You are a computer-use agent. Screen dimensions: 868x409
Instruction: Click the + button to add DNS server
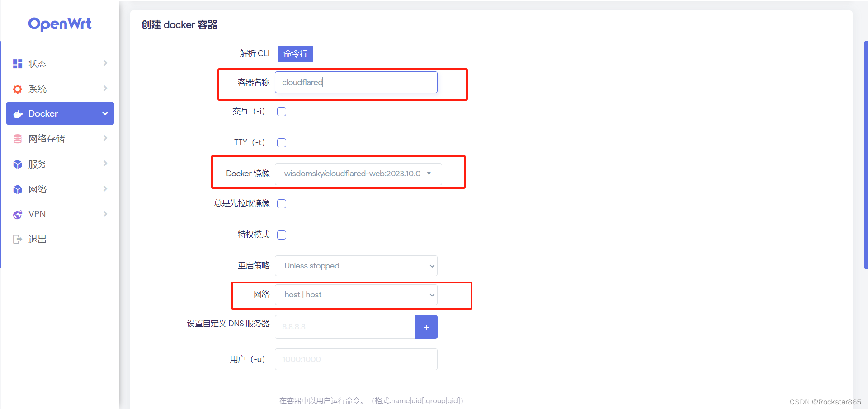click(x=426, y=327)
